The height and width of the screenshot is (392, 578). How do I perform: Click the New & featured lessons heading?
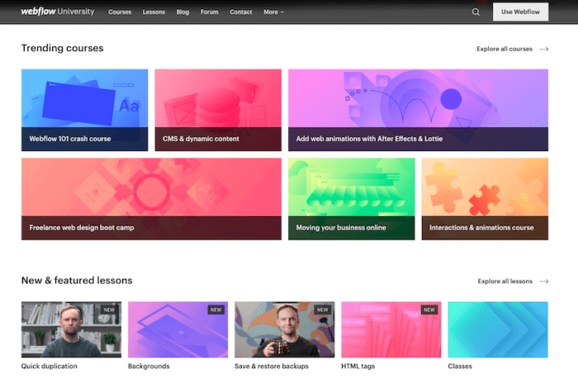(x=77, y=281)
